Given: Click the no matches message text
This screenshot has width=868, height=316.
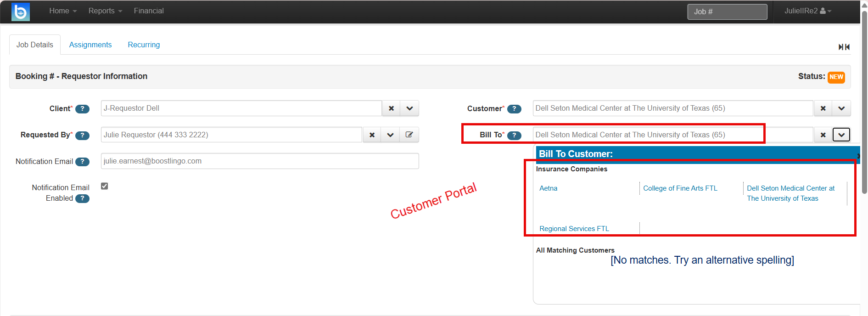Looking at the screenshot, I should point(702,260).
